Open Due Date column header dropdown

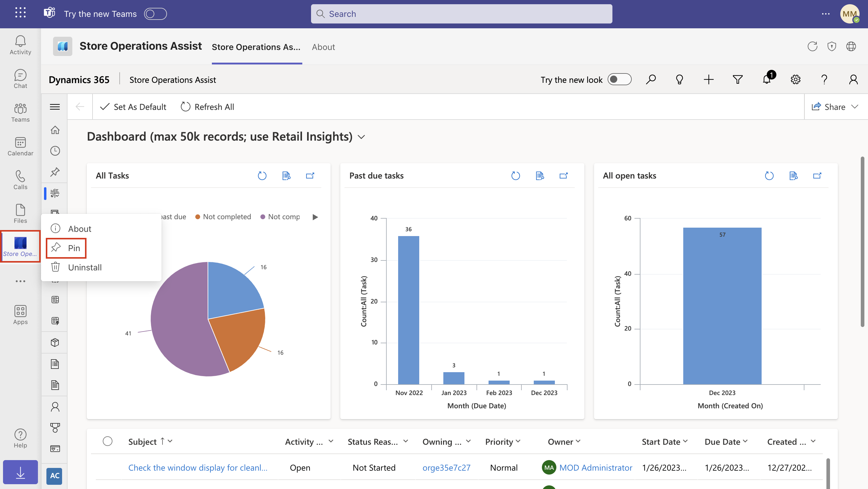(x=745, y=441)
